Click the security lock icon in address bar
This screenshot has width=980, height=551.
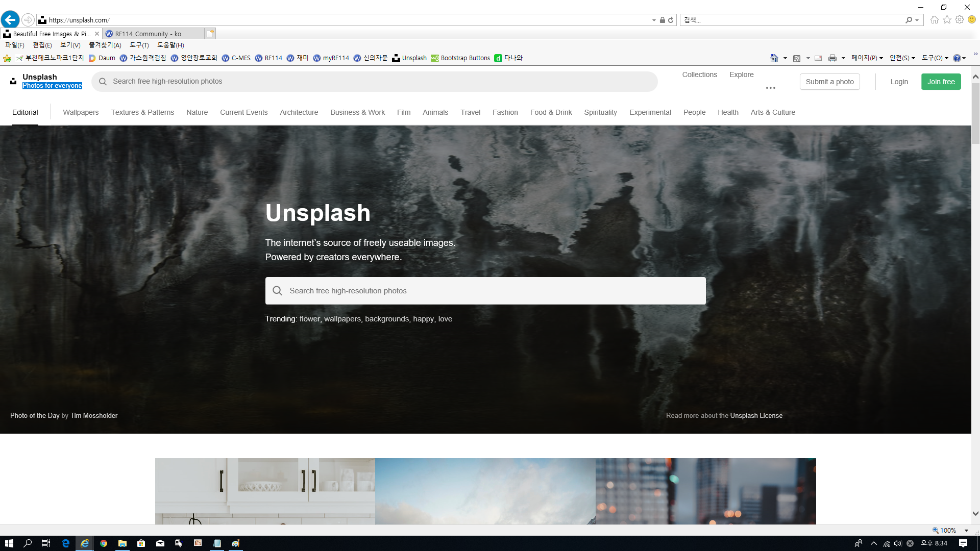point(662,20)
